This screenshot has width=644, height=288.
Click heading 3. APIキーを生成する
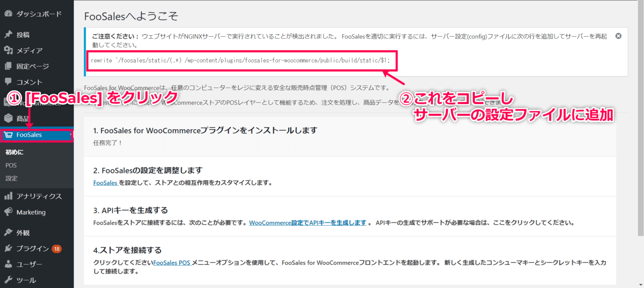(x=130, y=210)
